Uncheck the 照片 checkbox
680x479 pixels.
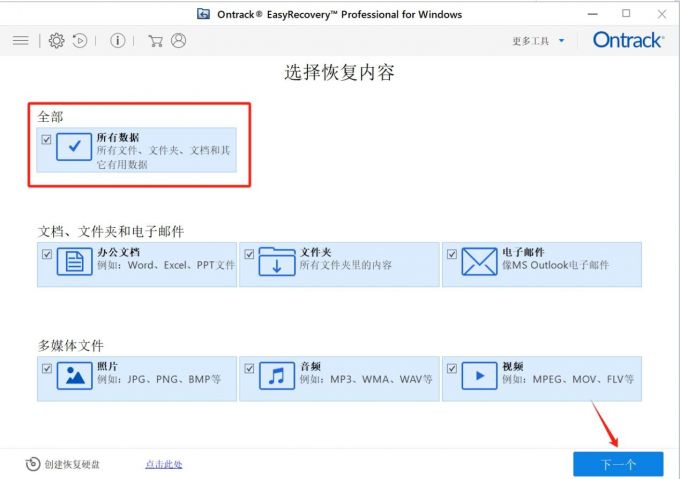(47, 368)
